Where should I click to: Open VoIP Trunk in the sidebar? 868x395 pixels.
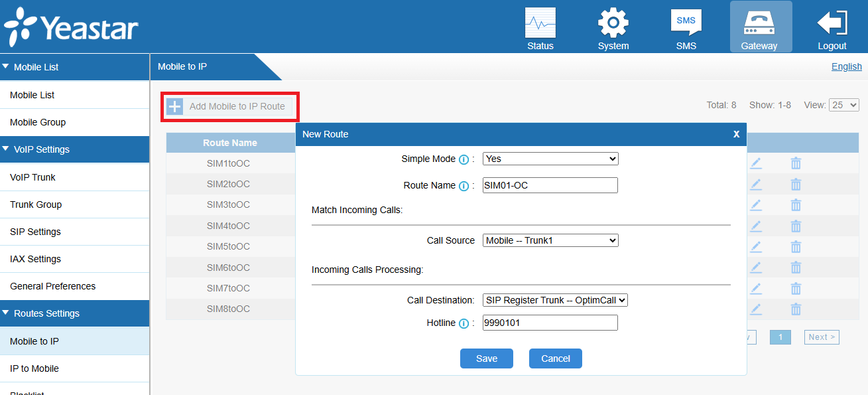pyautogui.click(x=74, y=177)
